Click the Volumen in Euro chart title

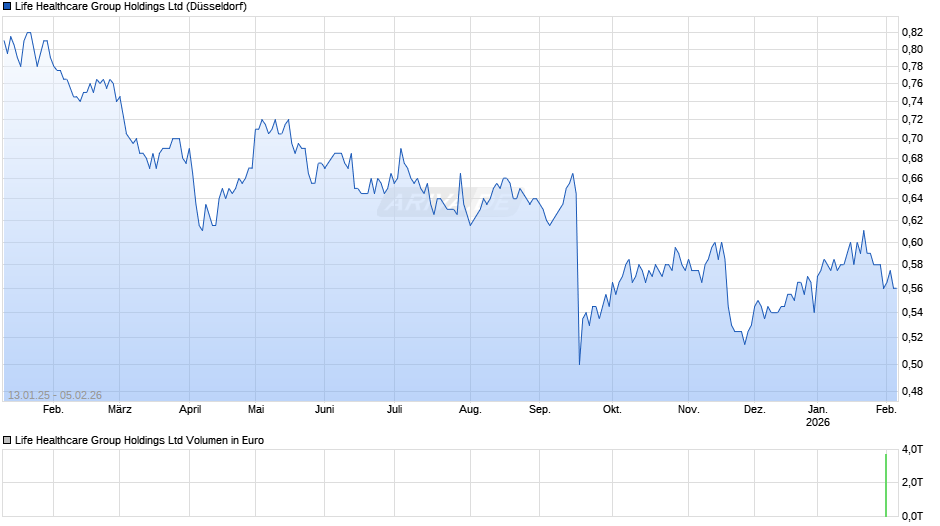tap(139, 440)
